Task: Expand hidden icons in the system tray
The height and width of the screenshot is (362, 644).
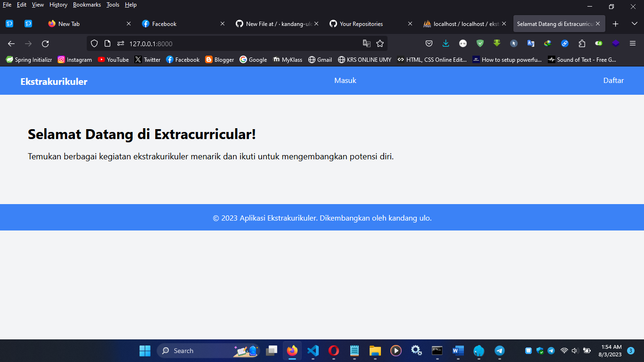Action: tap(529, 350)
